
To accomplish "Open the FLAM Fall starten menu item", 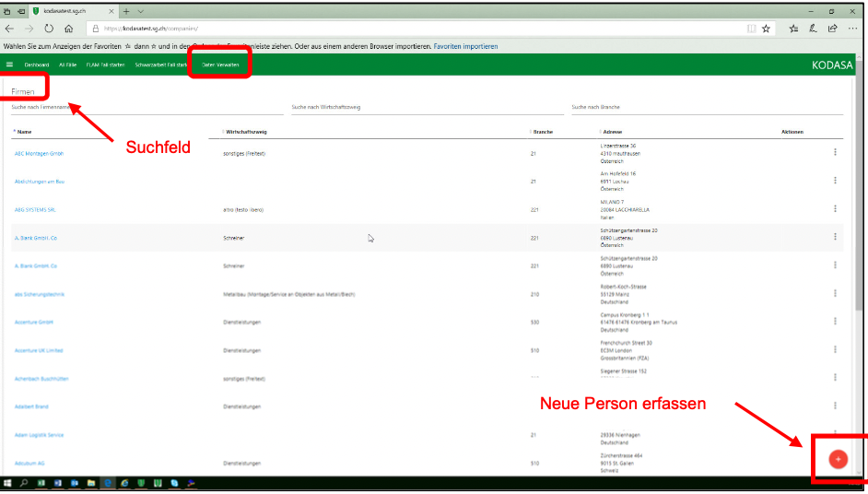I will [105, 65].
